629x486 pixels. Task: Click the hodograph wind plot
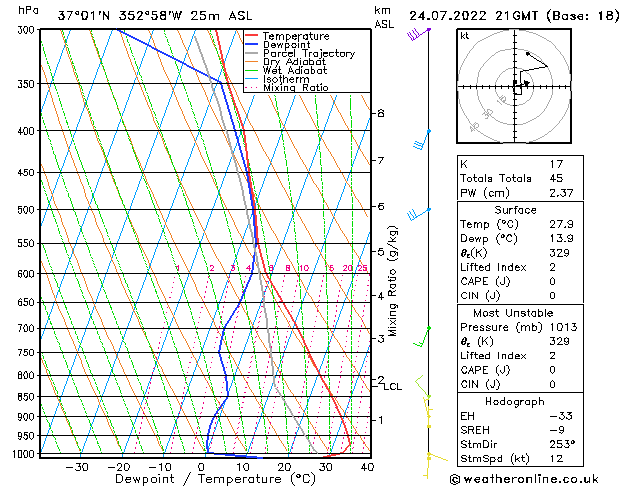tap(514, 86)
